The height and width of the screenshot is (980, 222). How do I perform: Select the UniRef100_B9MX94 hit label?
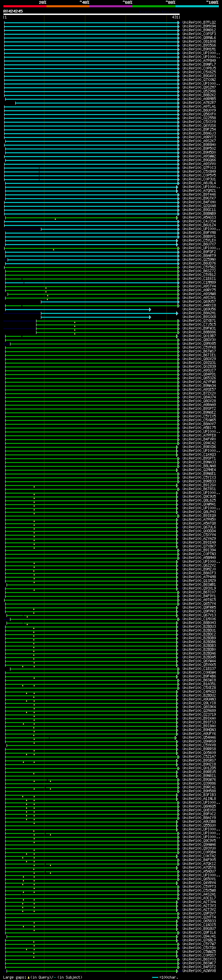[199, 26]
